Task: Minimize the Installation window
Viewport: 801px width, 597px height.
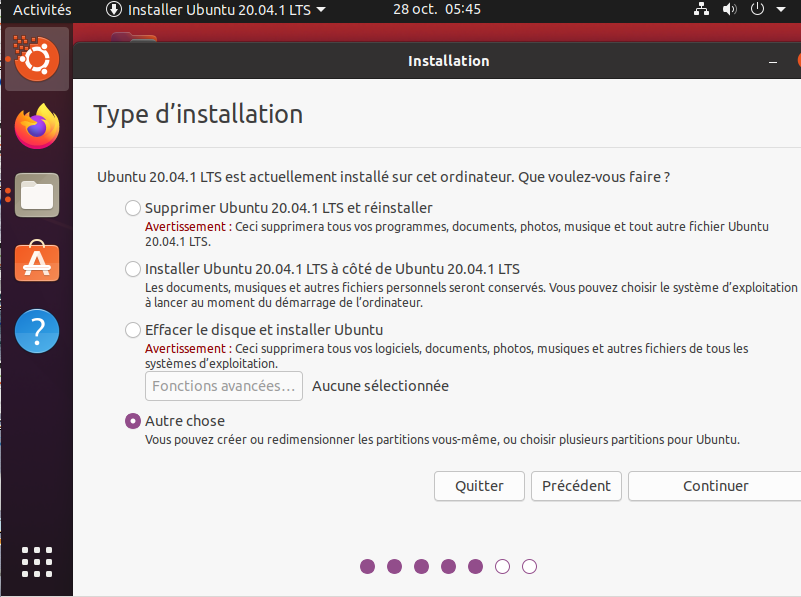Action: tap(772, 62)
